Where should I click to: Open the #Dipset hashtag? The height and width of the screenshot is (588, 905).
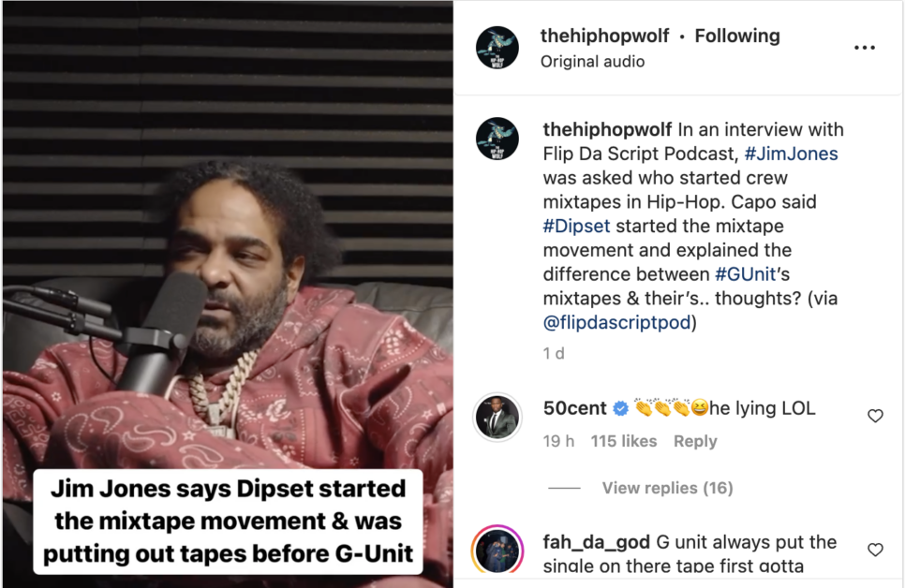point(576,226)
